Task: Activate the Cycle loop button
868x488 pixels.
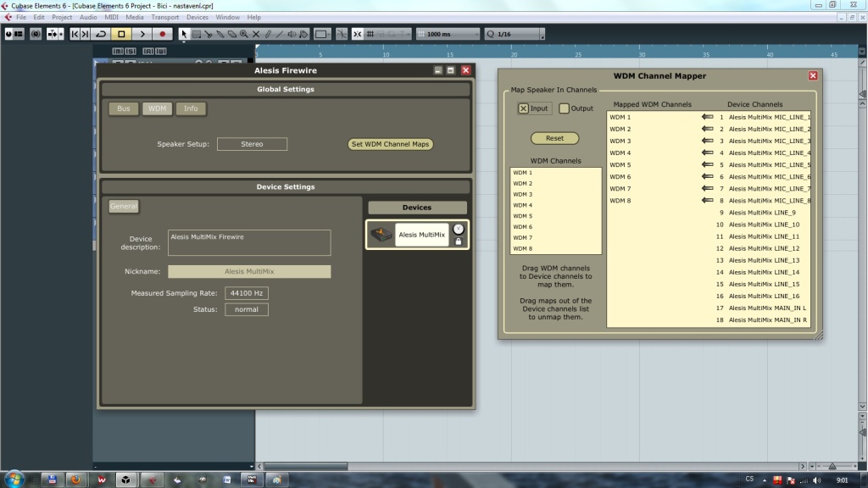Action: [100, 34]
